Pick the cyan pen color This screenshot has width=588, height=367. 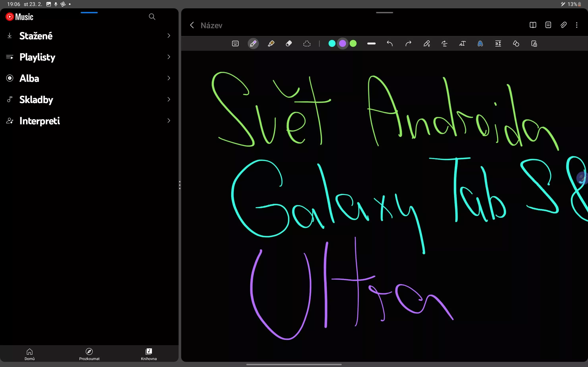[x=332, y=44]
